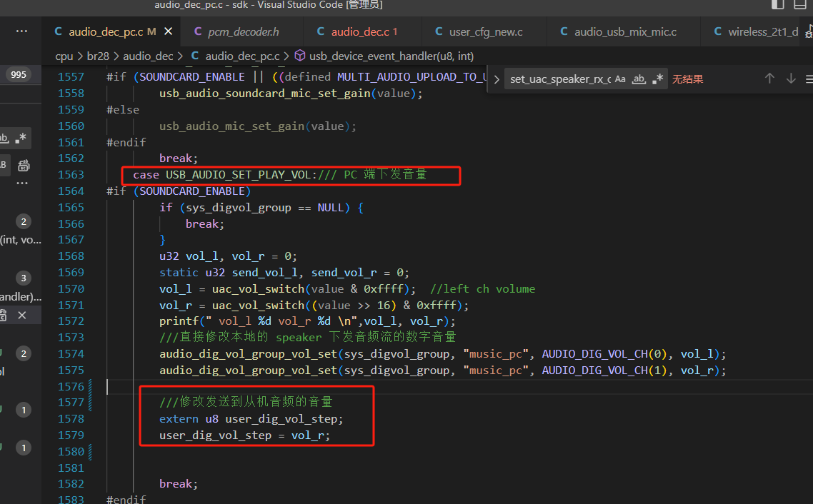The height and width of the screenshot is (504, 813).
Task: Expand the replace field in find widget
Action: click(497, 79)
